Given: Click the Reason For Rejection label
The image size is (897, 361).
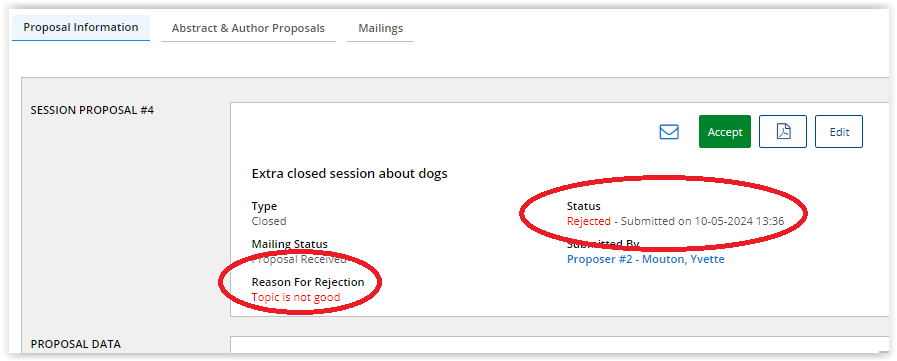Looking at the screenshot, I should click(x=308, y=282).
